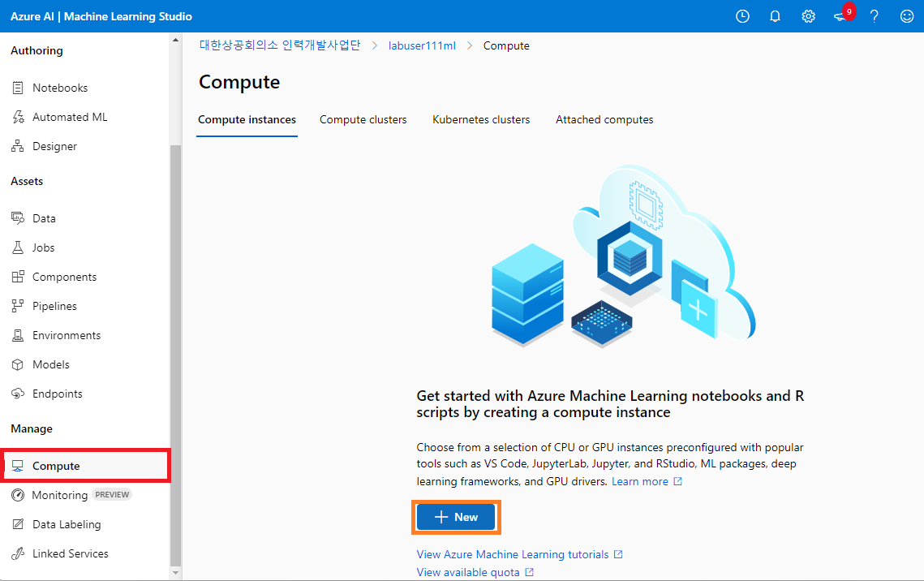Image resolution: width=924 pixels, height=581 pixels.
Task: Click the Environments icon
Action: tap(18, 335)
